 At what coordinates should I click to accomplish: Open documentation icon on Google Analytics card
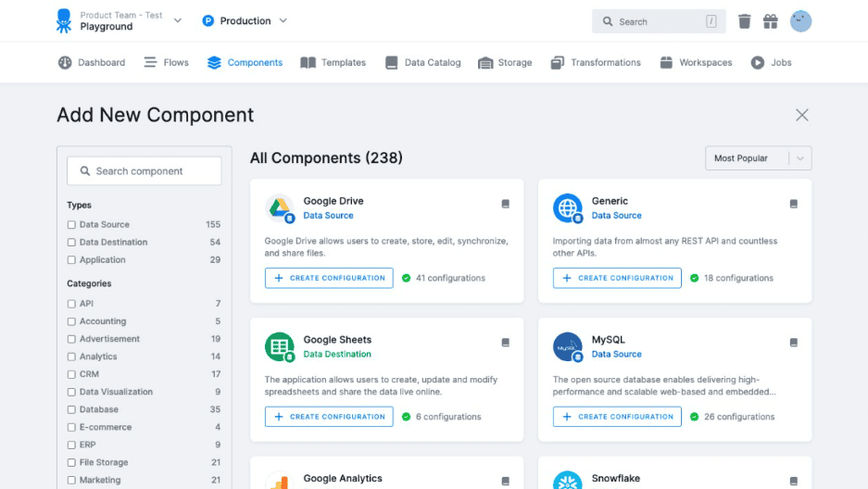pyautogui.click(x=506, y=482)
